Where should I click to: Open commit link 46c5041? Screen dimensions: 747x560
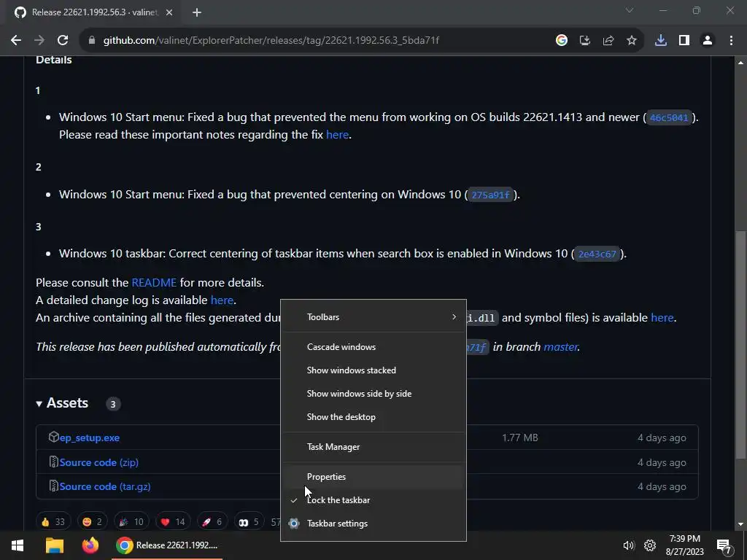[669, 117]
